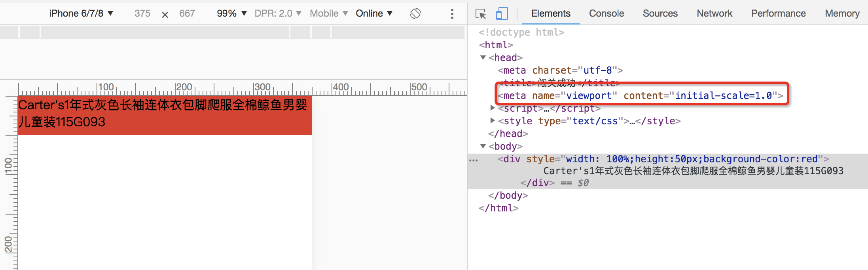Screen dimensions: 868x270
Task: Select the <html> opening tag line
Action: tap(496, 45)
